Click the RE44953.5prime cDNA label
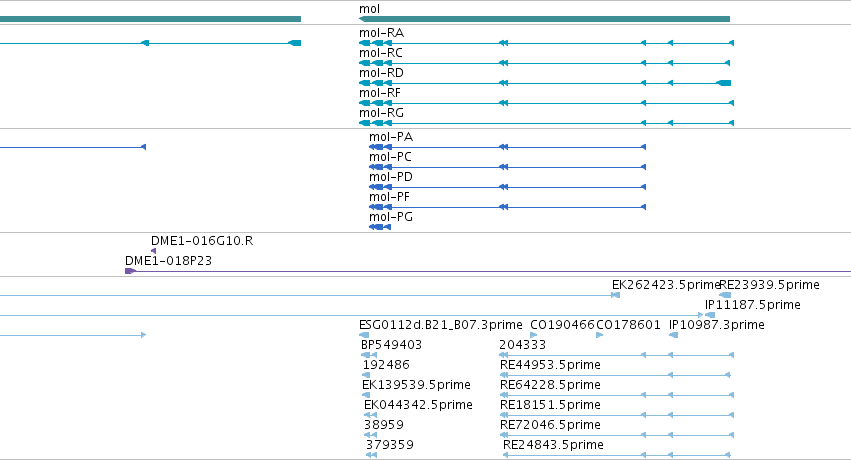This screenshot has height=460, width=851. [550, 365]
